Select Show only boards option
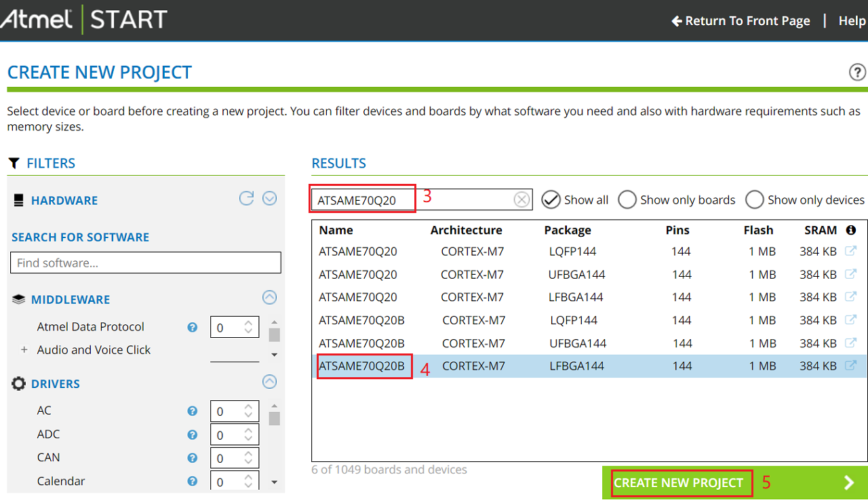Image resolution: width=868 pixels, height=500 pixels. point(627,199)
